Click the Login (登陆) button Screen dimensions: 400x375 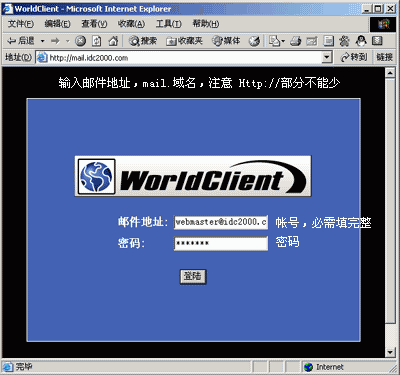pyautogui.click(x=193, y=277)
